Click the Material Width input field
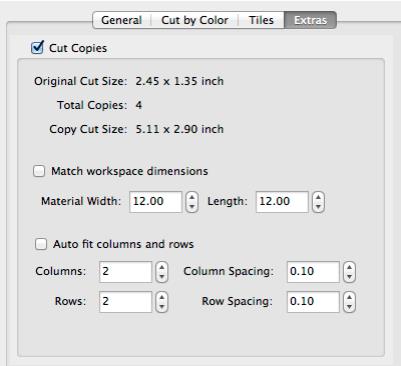401x366 pixels. tap(156, 202)
